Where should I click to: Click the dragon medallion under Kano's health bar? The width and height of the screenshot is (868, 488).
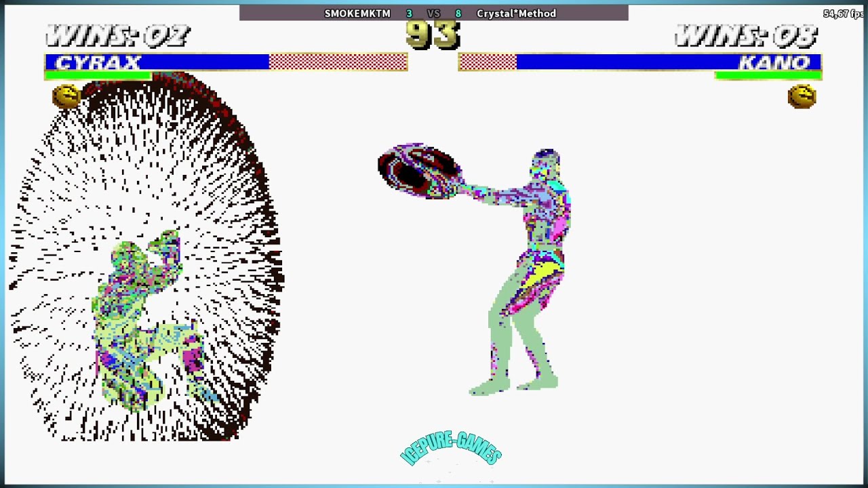[802, 97]
